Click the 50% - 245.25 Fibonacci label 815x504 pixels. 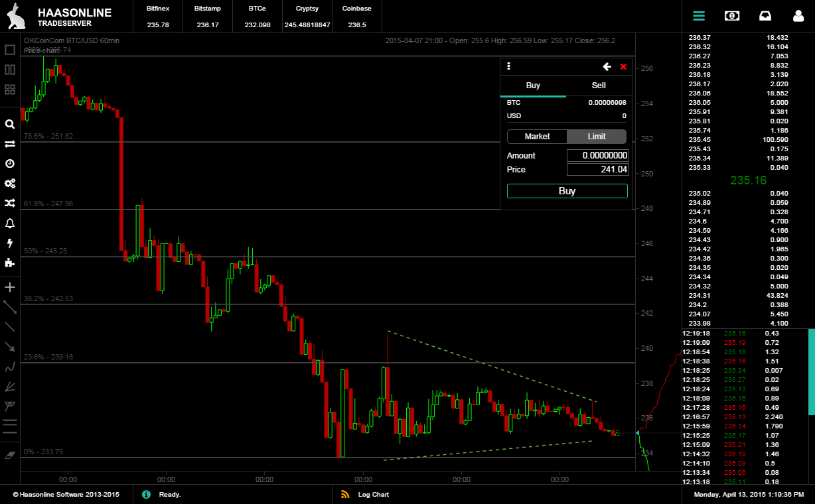point(46,251)
